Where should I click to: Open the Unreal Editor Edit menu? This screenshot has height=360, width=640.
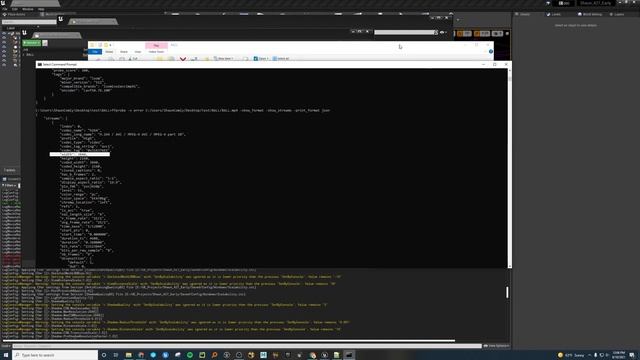pos(15,9)
